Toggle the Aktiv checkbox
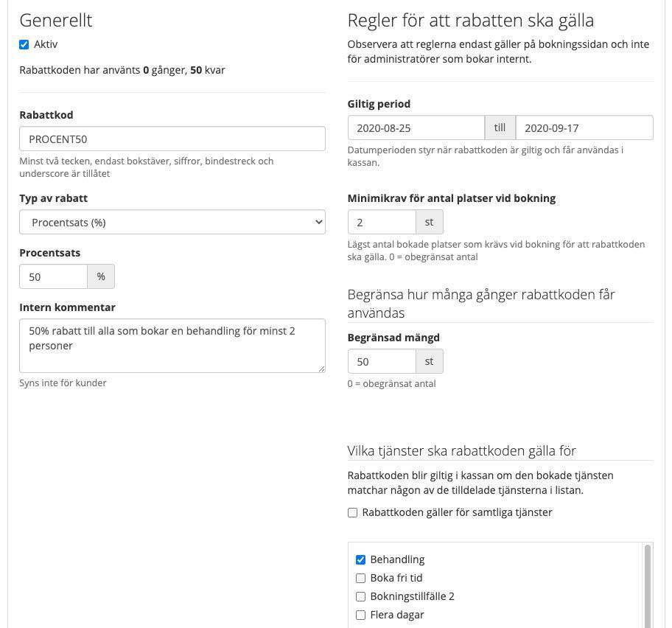The image size is (672, 628). point(24,45)
